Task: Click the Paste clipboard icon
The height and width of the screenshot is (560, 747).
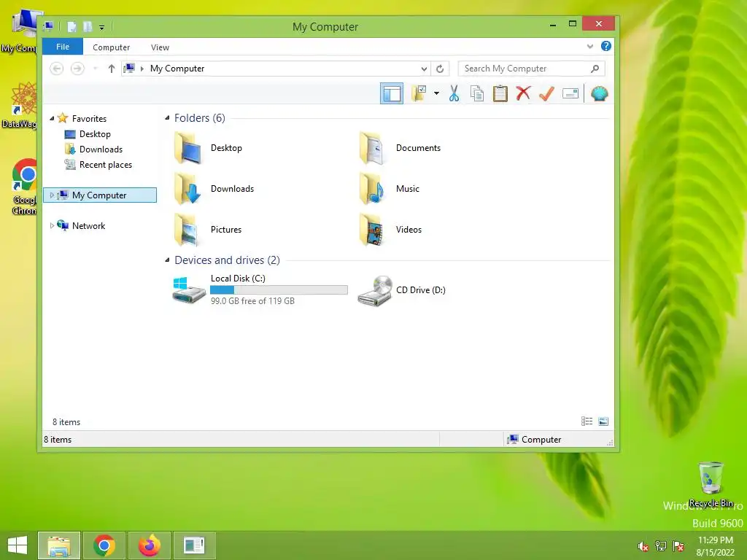Action: (x=500, y=93)
